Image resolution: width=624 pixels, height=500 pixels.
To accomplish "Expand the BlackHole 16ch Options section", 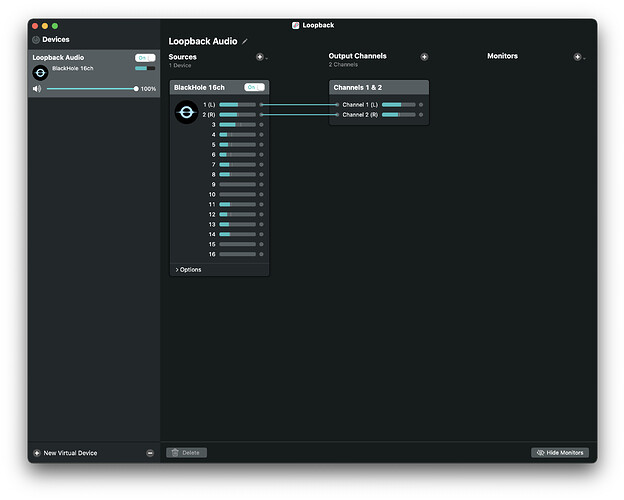I will [x=188, y=270].
